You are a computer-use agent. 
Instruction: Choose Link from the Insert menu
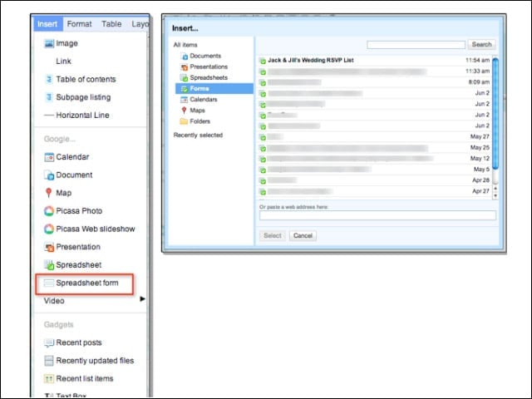pos(63,61)
